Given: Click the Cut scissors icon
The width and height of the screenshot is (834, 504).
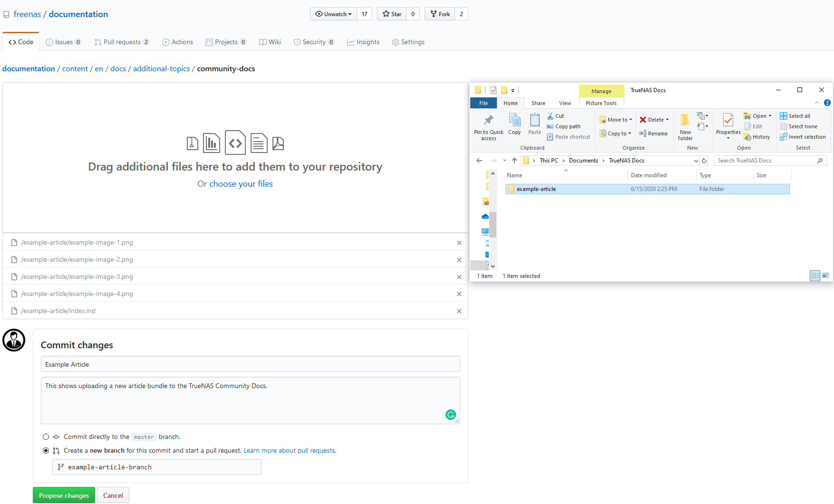Looking at the screenshot, I should click(x=550, y=116).
